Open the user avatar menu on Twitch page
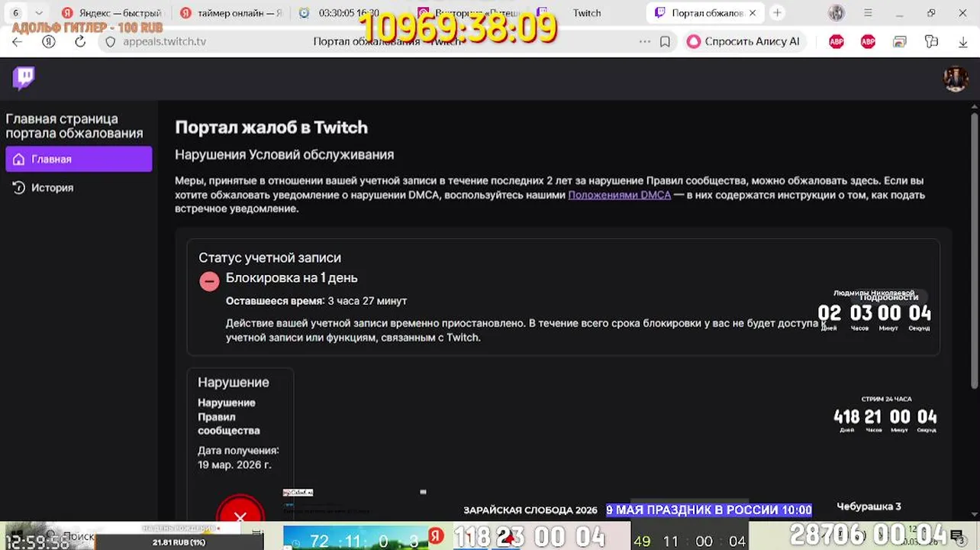 point(956,78)
